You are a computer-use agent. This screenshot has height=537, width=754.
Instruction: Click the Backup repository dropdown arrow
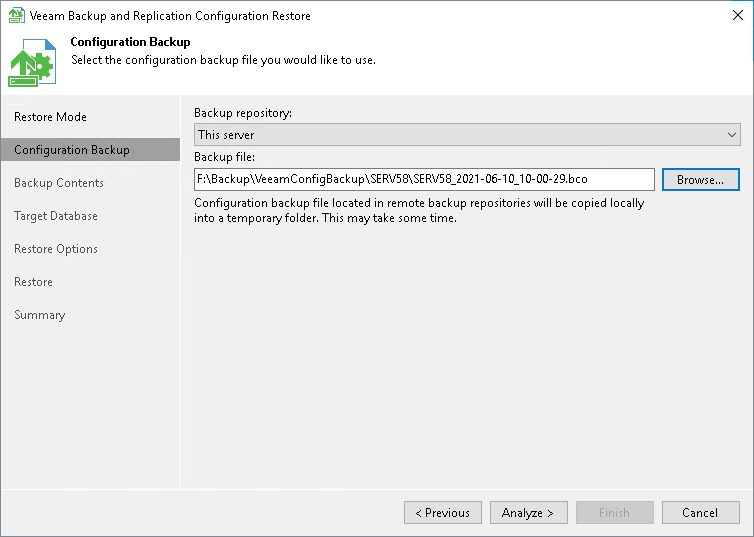coord(731,134)
